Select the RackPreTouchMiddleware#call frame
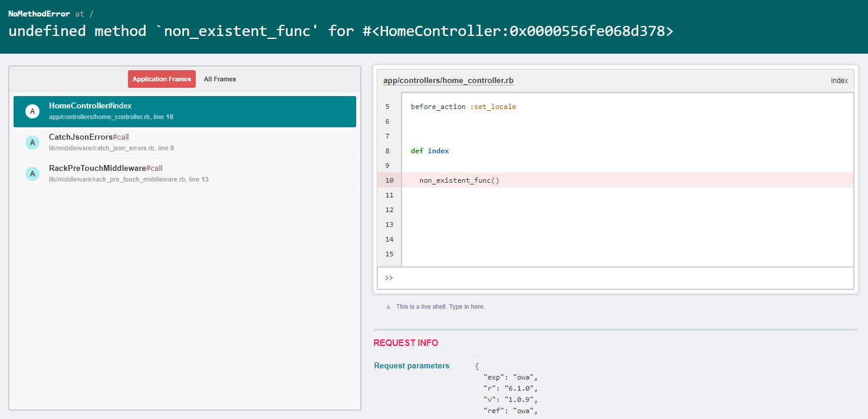The image size is (868, 419). pyautogui.click(x=185, y=173)
